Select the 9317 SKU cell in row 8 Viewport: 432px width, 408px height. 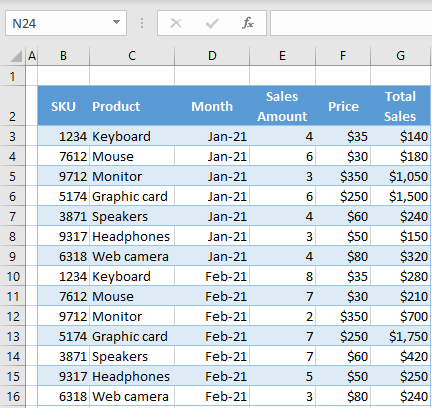click(x=63, y=236)
